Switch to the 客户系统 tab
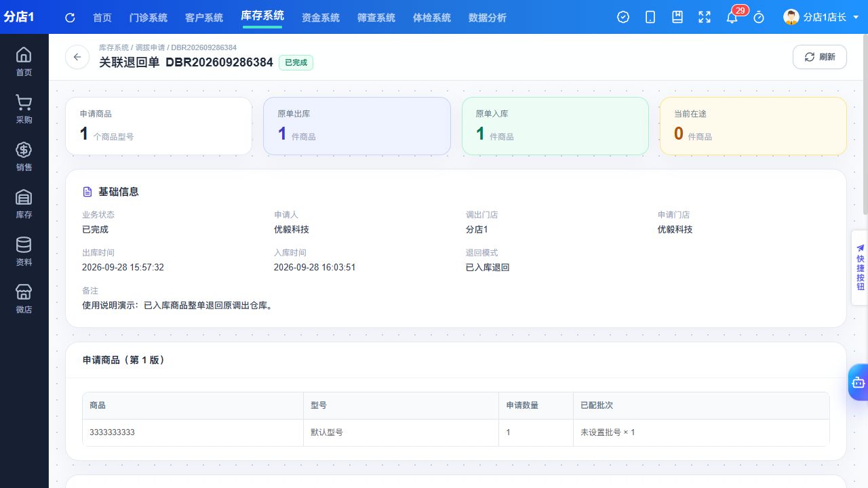The image size is (868, 488). (x=204, y=18)
